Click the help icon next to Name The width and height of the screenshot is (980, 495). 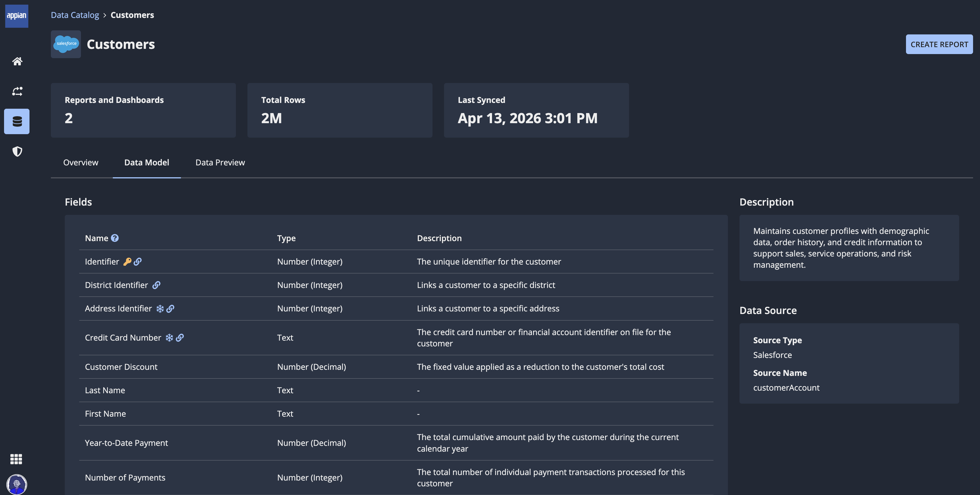114,238
